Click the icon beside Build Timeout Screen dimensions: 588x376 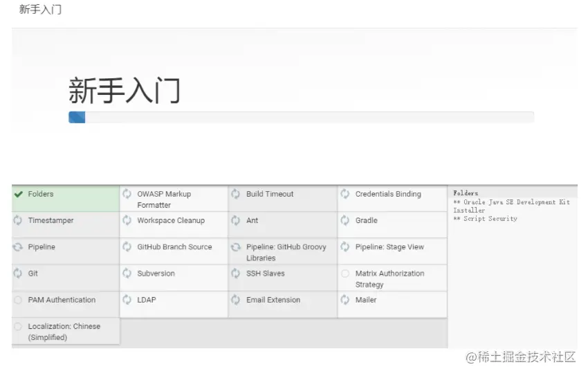click(236, 195)
